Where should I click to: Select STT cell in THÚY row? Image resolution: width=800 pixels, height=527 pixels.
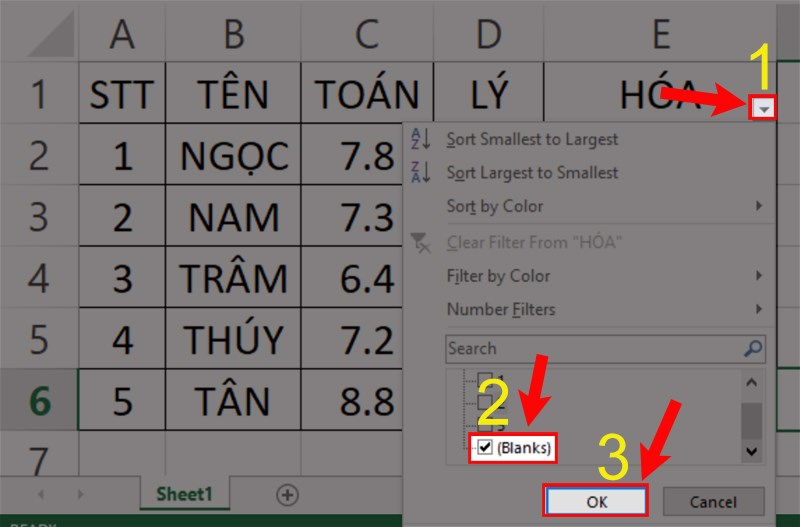(122, 338)
